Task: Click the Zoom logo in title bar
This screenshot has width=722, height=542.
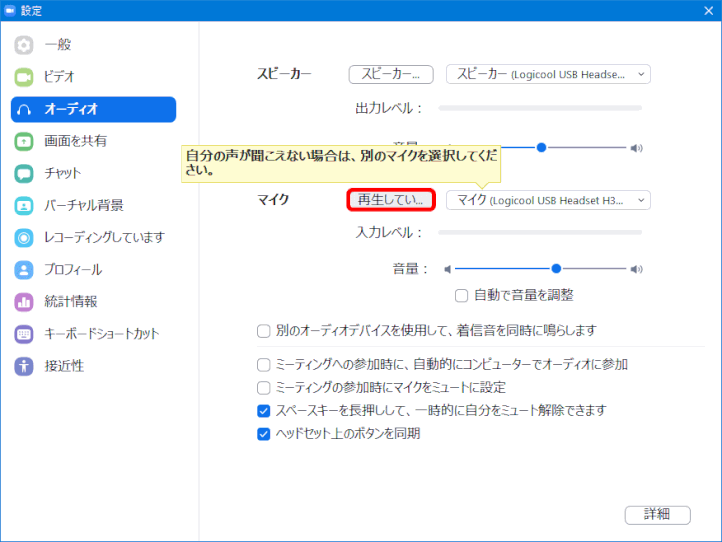Action: tap(10, 10)
